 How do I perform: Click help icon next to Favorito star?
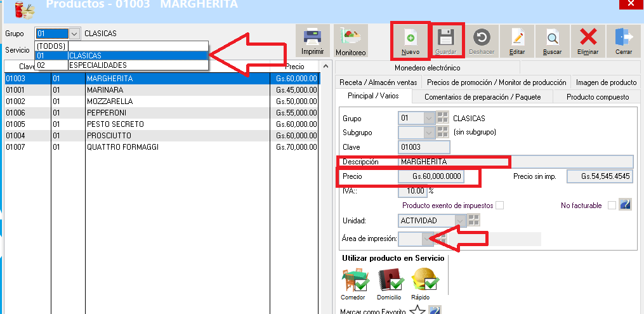point(435,311)
